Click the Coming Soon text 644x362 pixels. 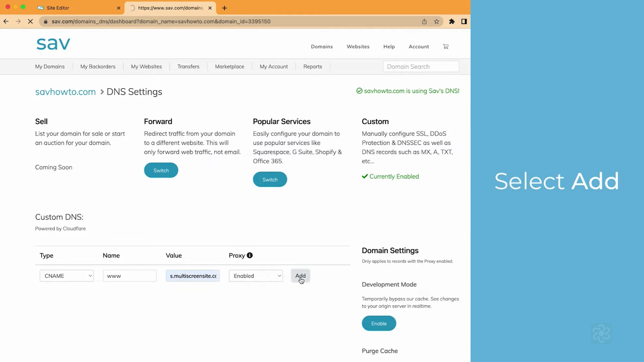point(54,167)
